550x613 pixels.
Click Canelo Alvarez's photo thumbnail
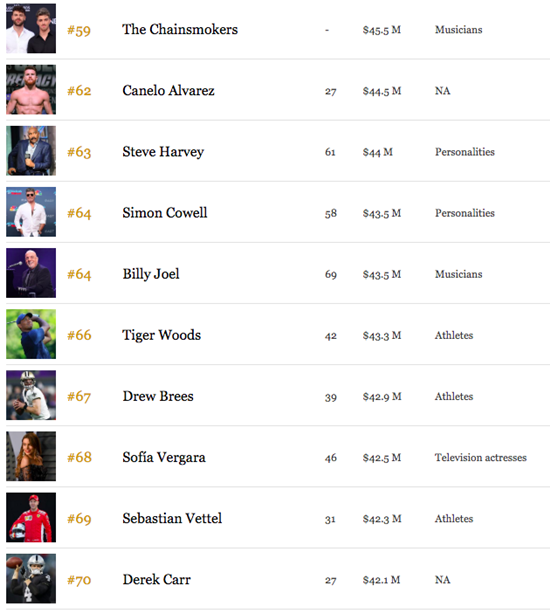[x=31, y=90]
